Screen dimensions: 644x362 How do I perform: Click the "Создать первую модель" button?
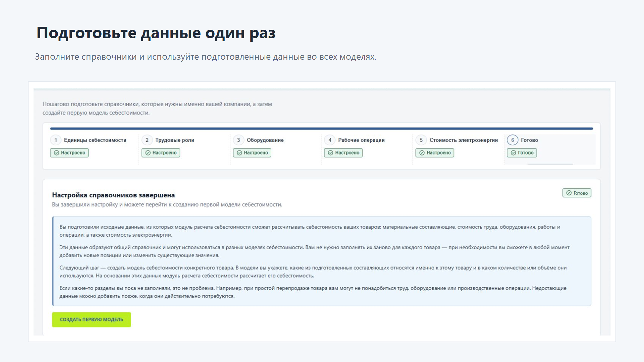click(91, 319)
